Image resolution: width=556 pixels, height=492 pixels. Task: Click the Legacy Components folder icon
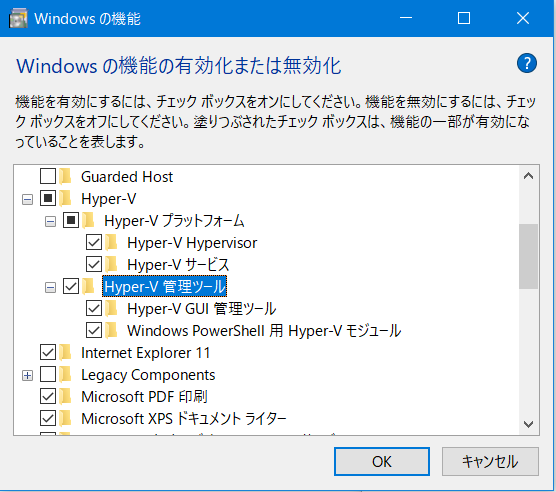(x=66, y=374)
